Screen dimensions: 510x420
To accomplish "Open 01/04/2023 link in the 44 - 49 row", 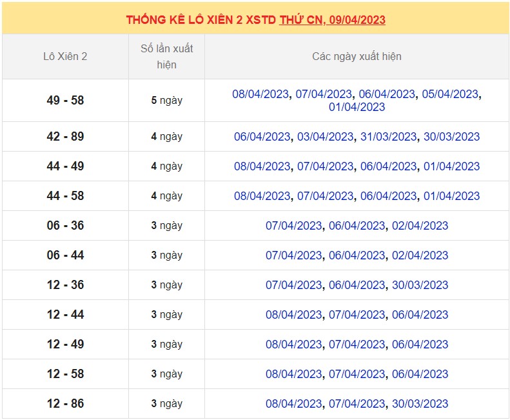I will tap(451, 166).
